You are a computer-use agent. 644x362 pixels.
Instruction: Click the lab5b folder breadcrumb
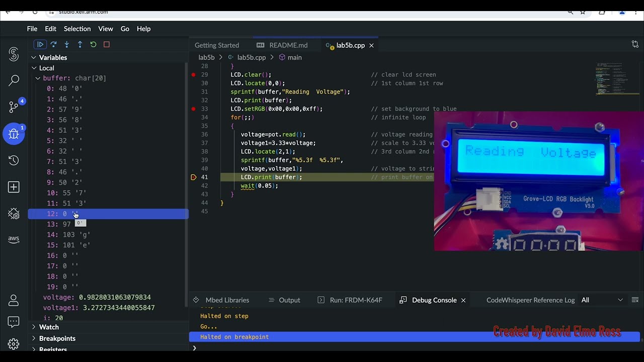coord(206,57)
